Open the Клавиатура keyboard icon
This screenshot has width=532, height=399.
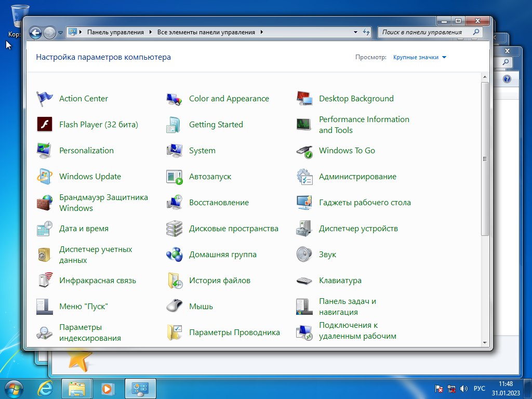(304, 281)
